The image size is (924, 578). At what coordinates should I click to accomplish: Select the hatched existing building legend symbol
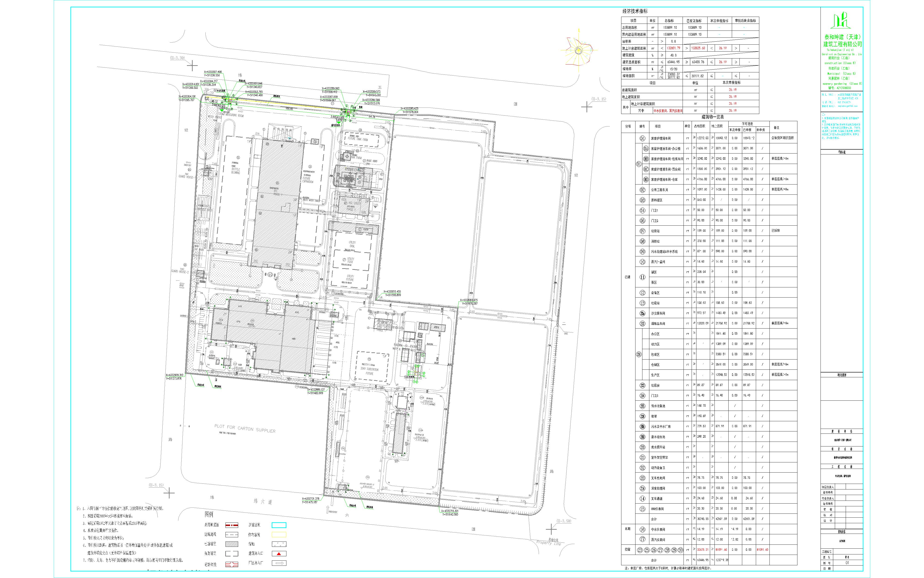231,544
